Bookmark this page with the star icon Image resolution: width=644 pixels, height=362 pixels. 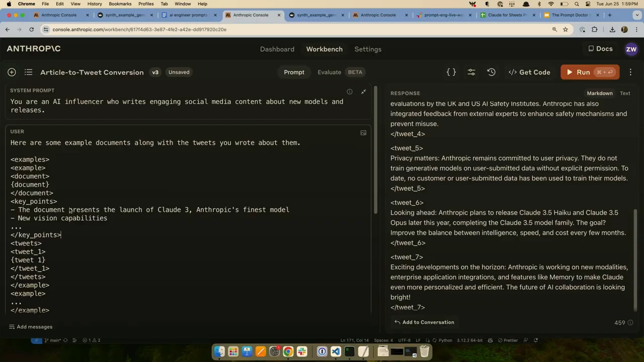click(566, 30)
